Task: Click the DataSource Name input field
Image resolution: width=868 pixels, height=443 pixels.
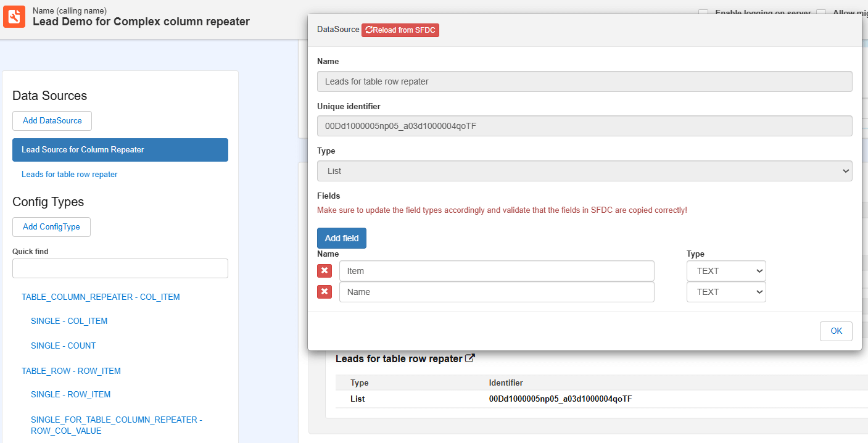Action: [x=585, y=81]
